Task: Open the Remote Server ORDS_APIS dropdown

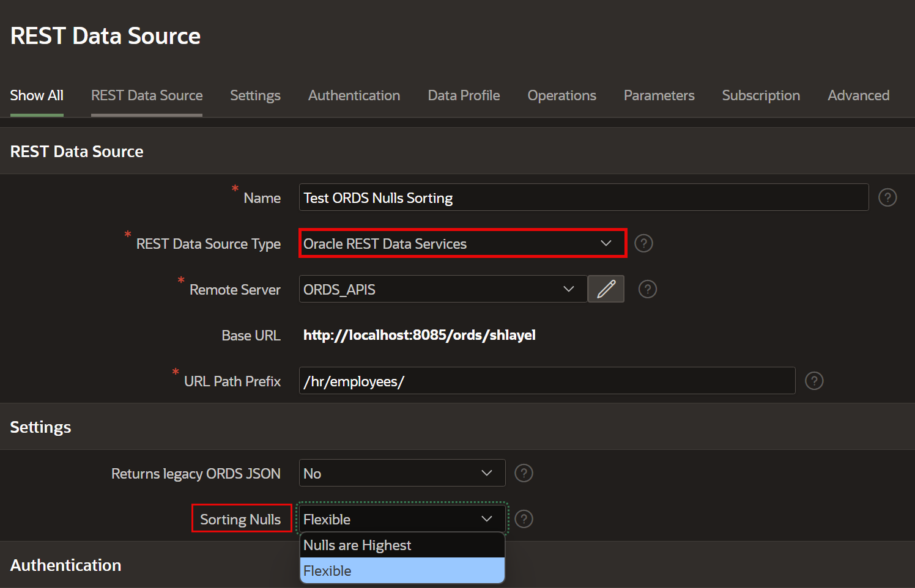Action: pyautogui.click(x=442, y=289)
